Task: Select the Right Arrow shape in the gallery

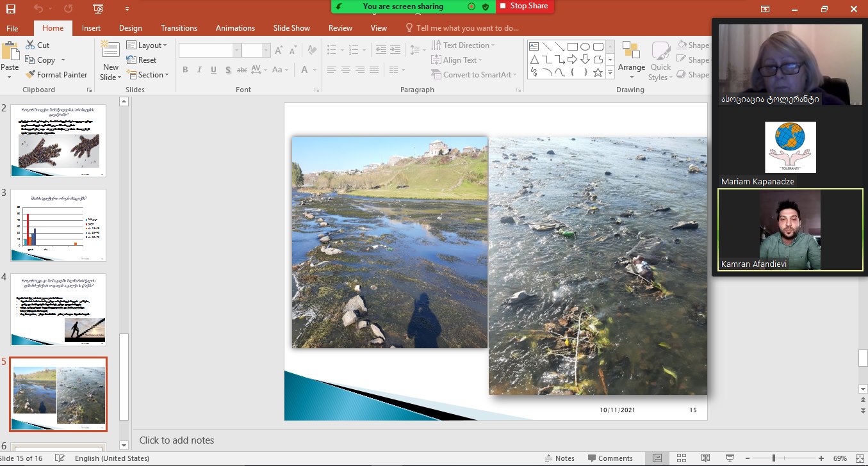Action: (573, 60)
